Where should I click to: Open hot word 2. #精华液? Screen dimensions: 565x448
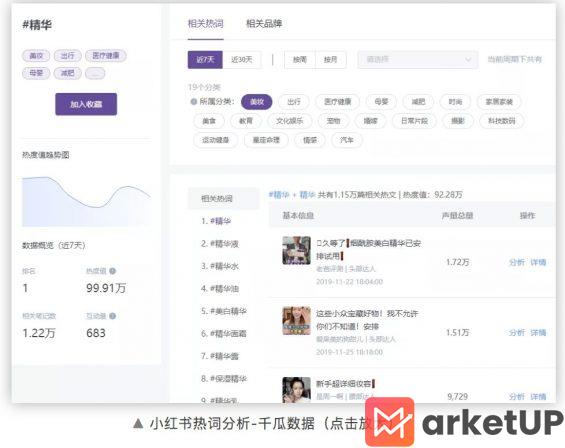(x=220, y=244)
